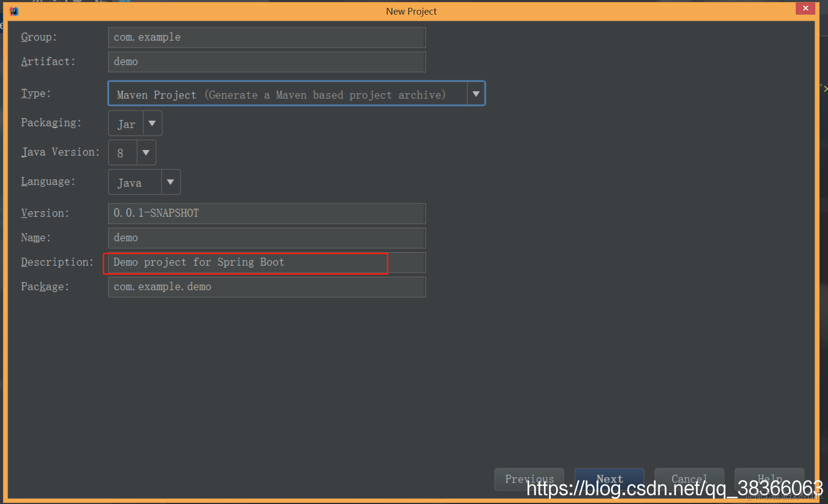Click the Next button
This screenshot has width=828, height=504.
[609, 479]
